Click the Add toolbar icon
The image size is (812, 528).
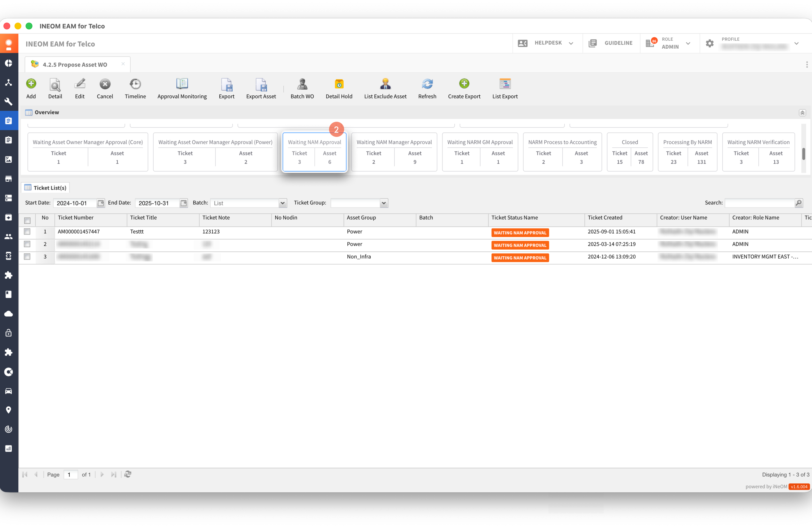click(31, 84)
